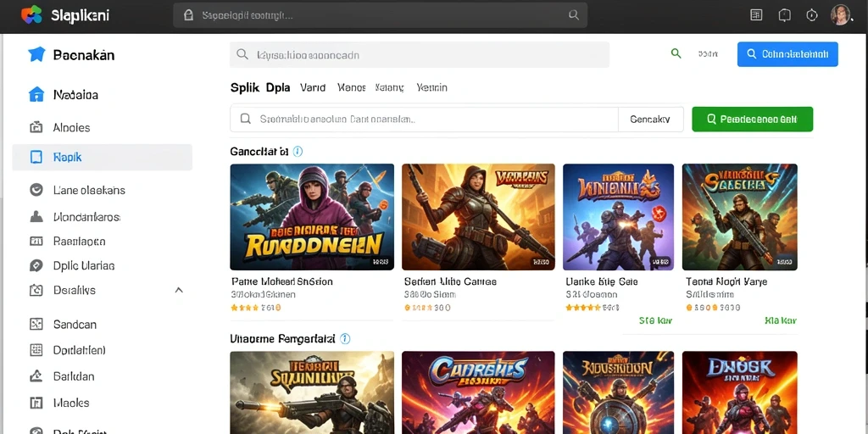Viewport: 868px width, 434px height.
Task: Click the icon beside Alnoies
Action: tap(36, 127)
